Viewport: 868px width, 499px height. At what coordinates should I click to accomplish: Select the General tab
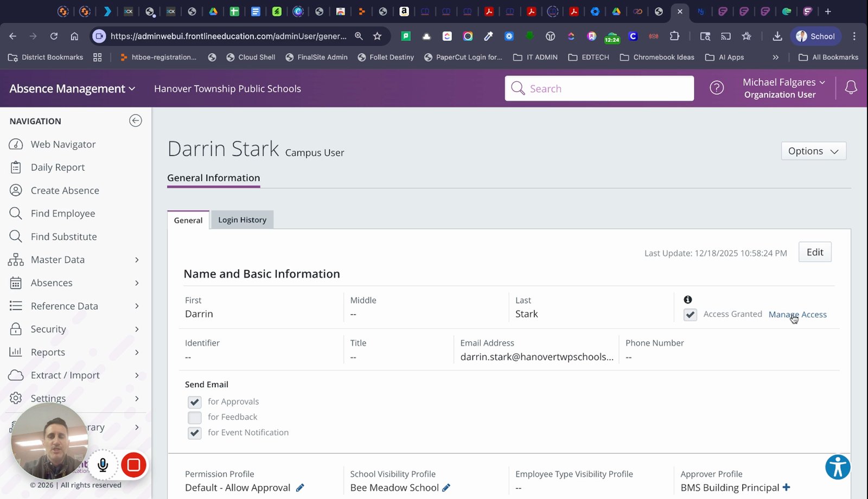point(188,220)
